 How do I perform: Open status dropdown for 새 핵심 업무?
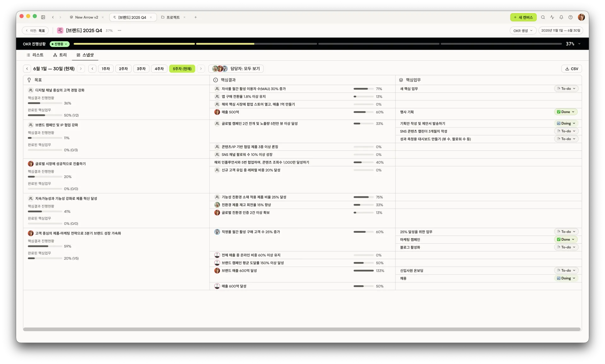(x=566, y=89)
